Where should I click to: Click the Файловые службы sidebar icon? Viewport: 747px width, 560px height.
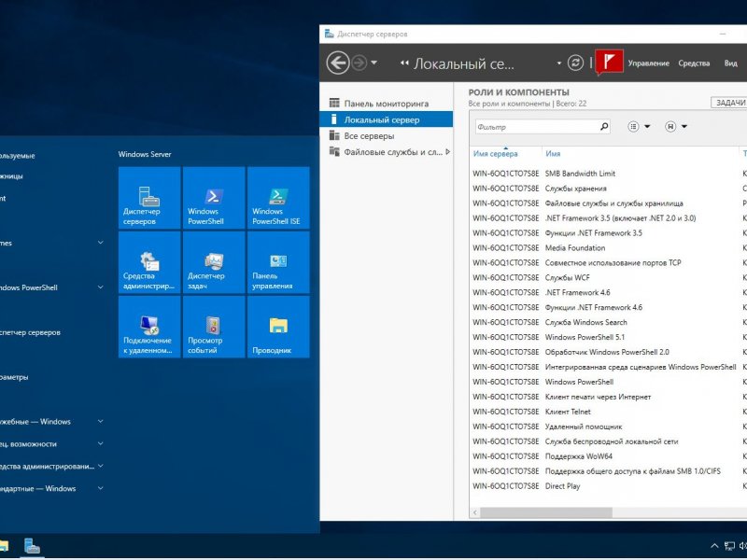pos(334,152)
